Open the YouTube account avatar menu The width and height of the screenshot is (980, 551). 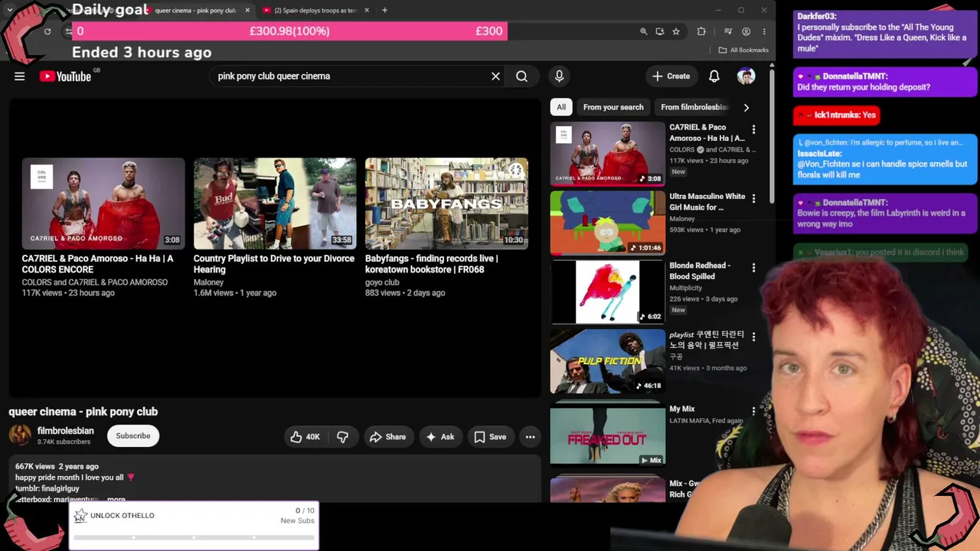coord(746,76)
